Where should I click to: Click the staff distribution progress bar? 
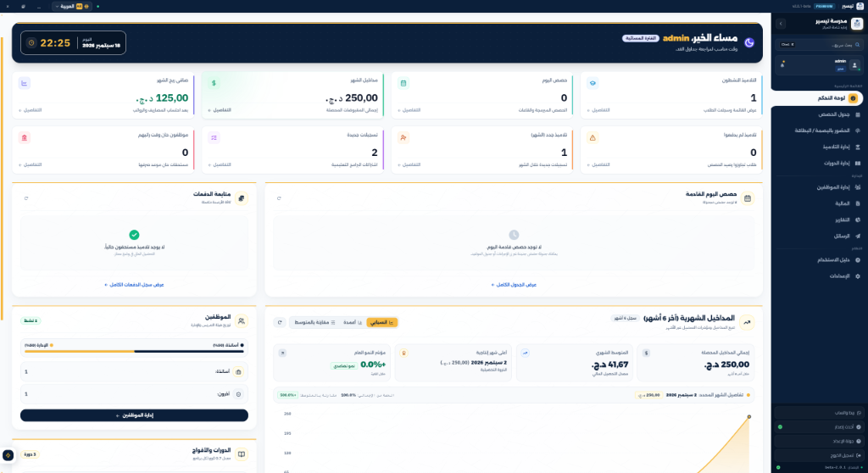coord(134,351)
